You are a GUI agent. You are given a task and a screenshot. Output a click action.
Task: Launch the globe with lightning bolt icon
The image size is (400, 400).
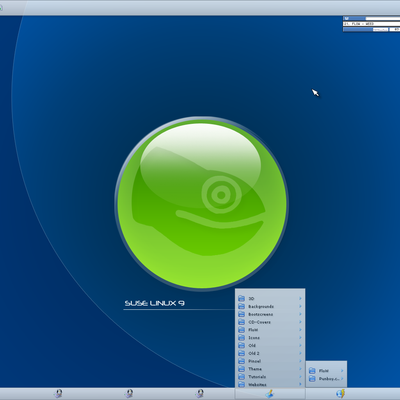tap(341, 394)
